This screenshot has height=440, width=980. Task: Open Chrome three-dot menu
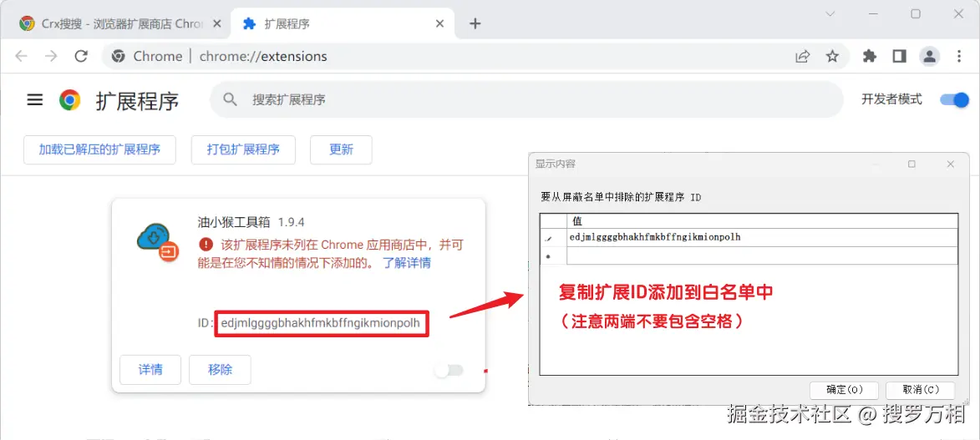[959, 56]
